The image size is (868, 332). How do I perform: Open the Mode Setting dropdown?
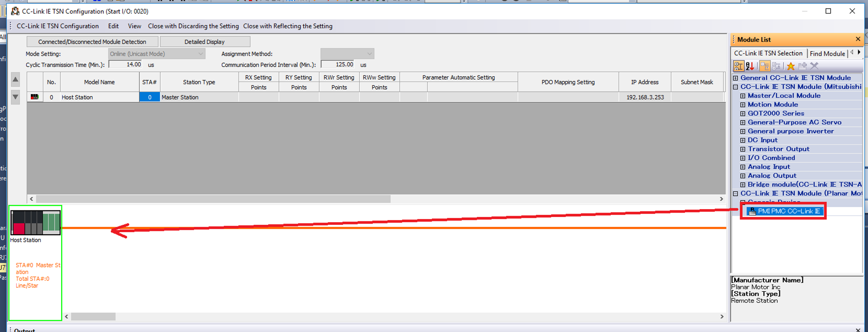[x=157, y=54]
